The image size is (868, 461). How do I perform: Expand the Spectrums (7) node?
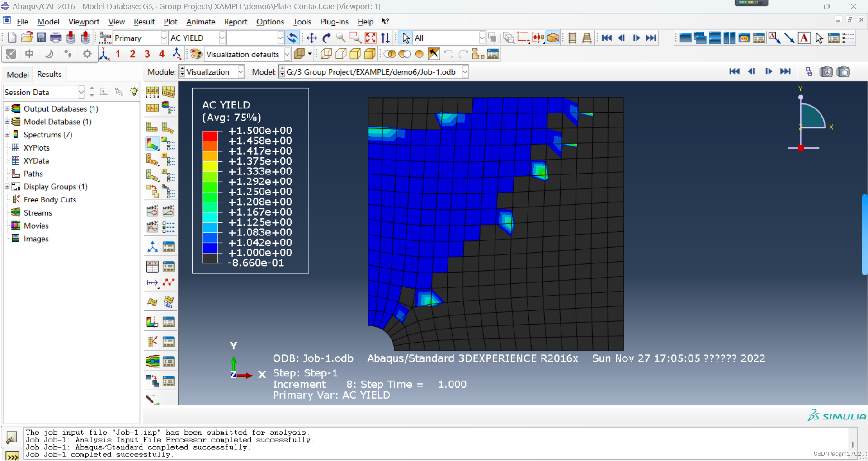click(7, 135)
